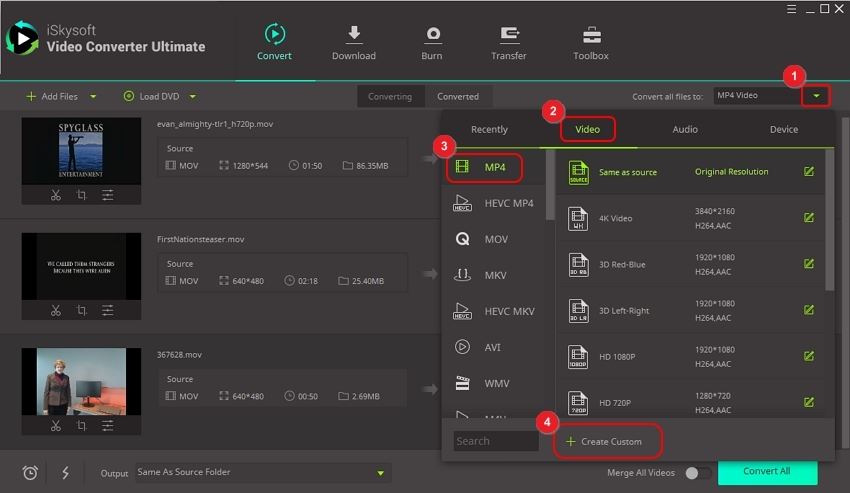Viewport: 850px width, 493px height.
Task: Toggle Merge All Videos switch
Action: tap(698, 472)
